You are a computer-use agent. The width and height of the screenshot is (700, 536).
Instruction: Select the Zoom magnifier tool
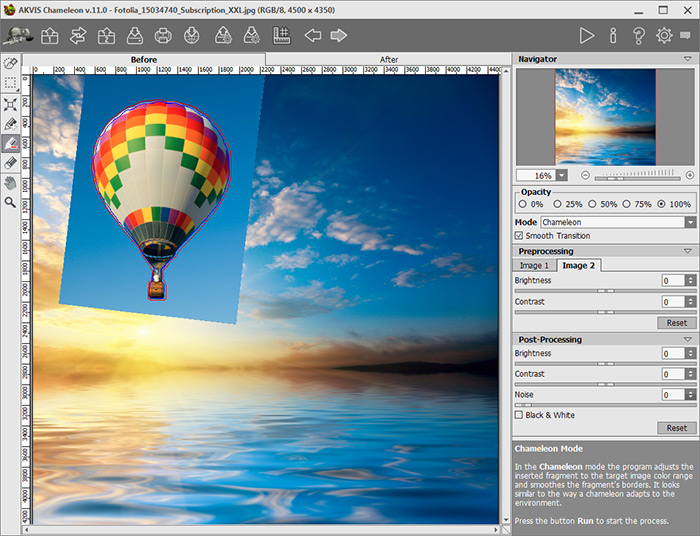pos(10,203)
